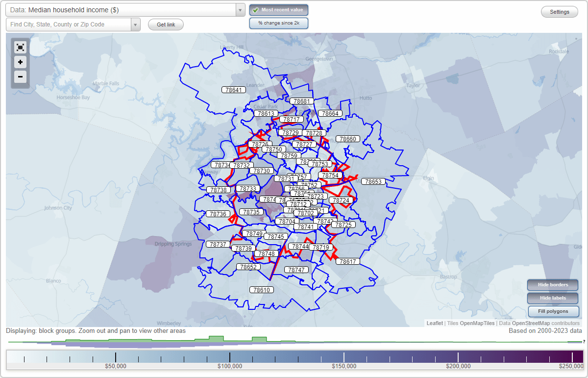The image size is (588, 378).
Task: Select zip code label 78739
Action: coord(243,249)
